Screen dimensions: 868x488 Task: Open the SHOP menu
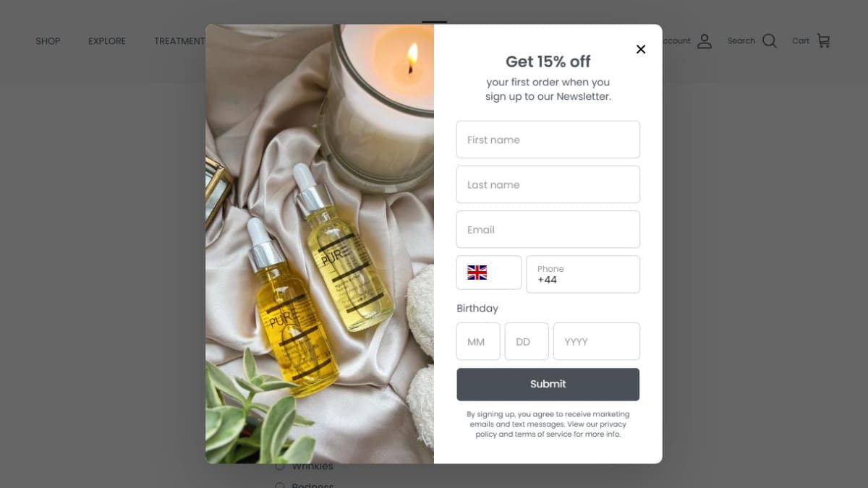48,41
